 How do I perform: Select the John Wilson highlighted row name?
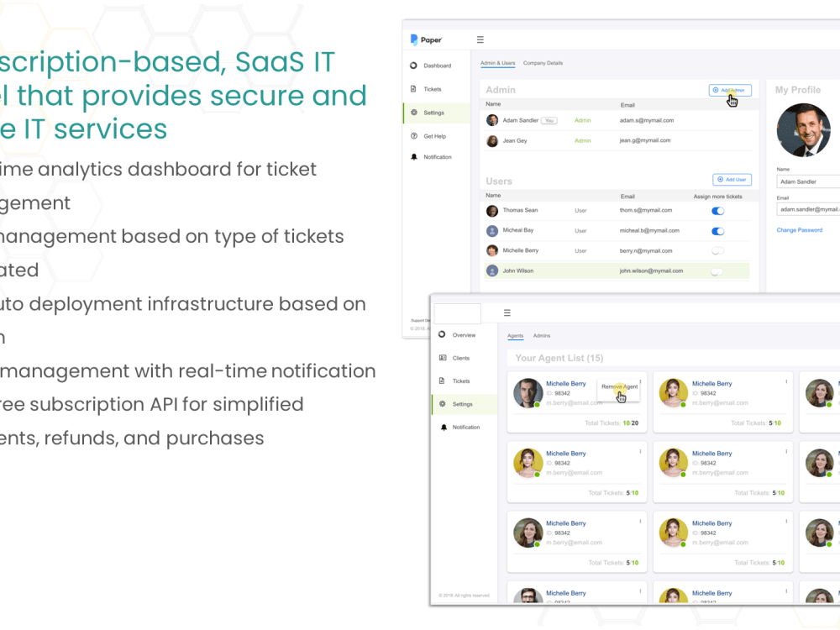(x=518, y=271)
